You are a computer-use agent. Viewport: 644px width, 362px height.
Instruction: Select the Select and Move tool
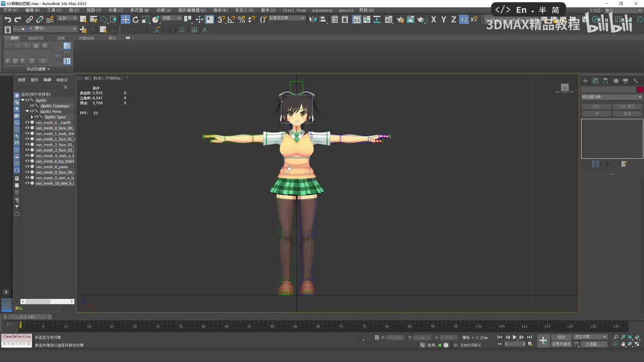coord(125,20)
